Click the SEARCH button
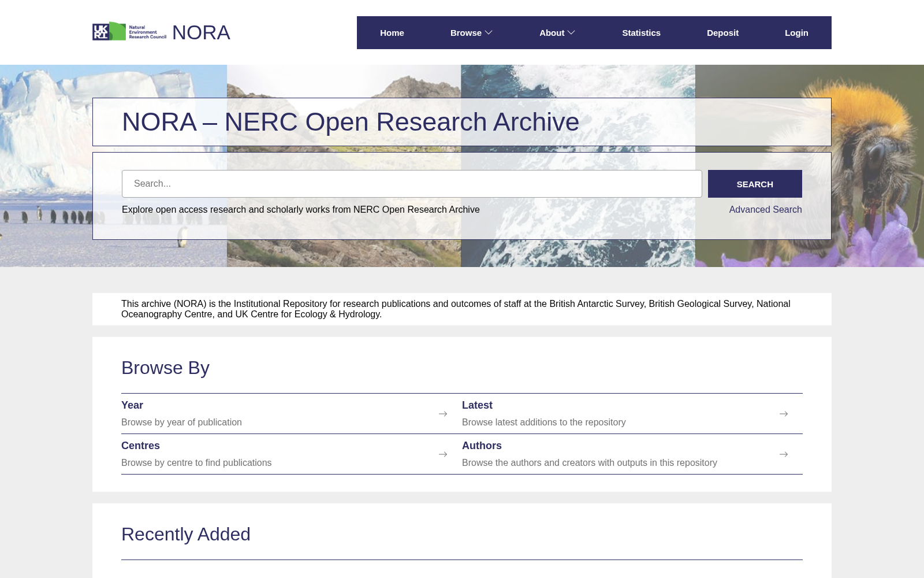924x578 pixels. click(x=755, y=184)
